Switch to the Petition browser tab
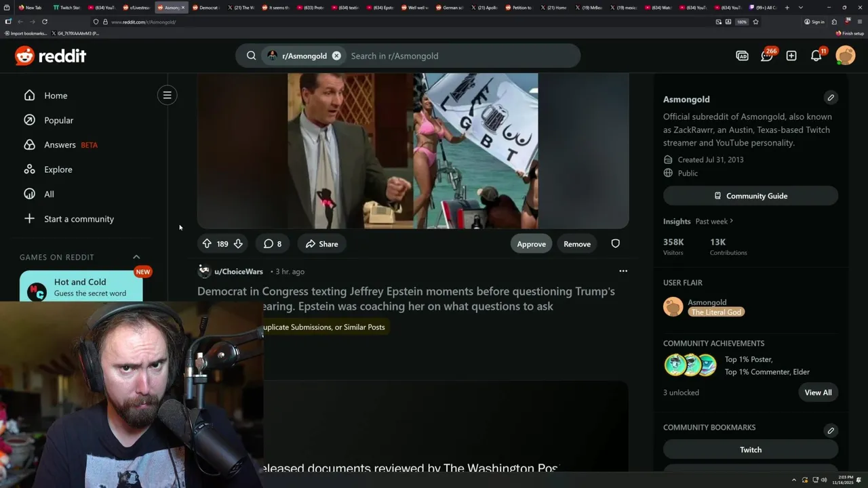The height and width of the screenshot is (488, 868). pos(519,7)
